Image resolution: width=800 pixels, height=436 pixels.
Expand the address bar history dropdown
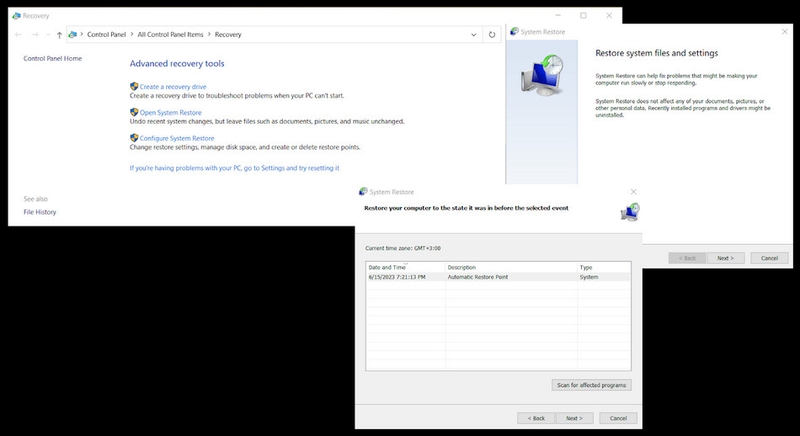pos(473,35)
